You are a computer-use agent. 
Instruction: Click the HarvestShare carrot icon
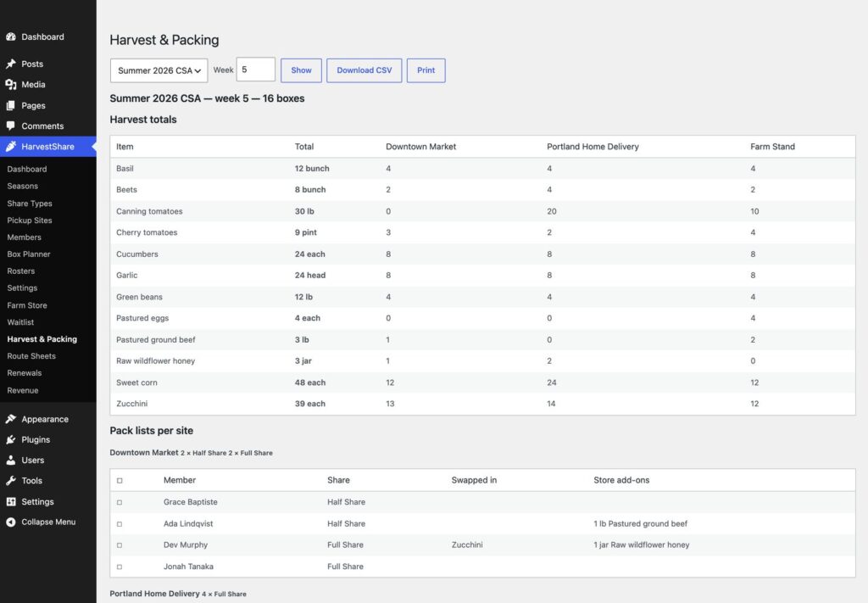click(x=10, y=147)
